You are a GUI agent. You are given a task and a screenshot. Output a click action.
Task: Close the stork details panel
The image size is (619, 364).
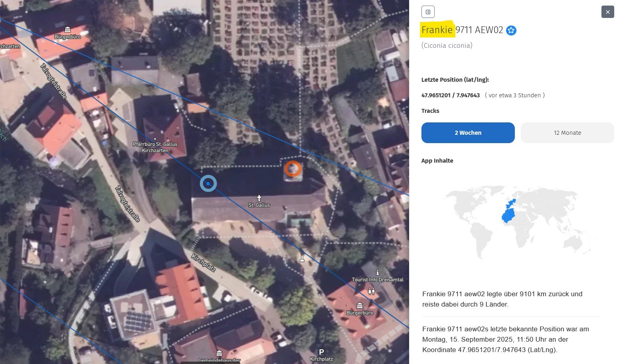tap(607, 12)
